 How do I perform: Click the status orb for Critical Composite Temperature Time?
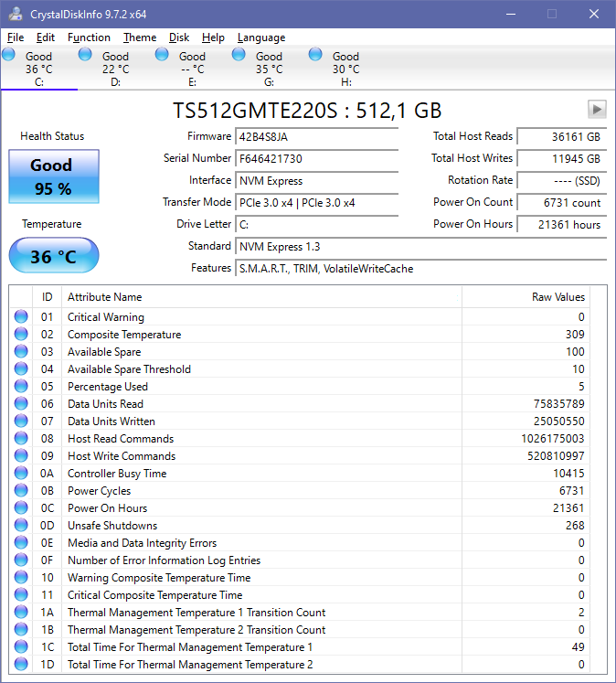coord(21,594)
